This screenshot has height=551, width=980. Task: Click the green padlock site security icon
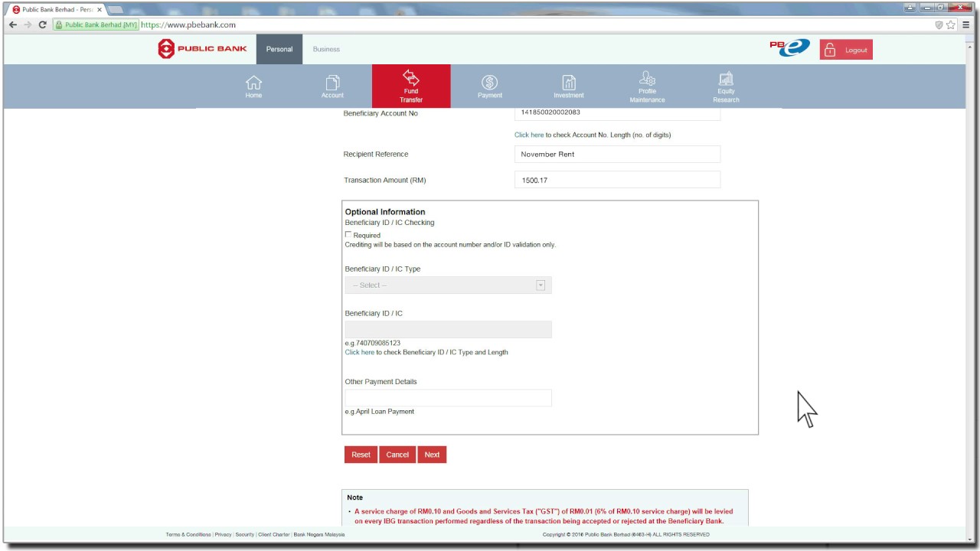click(58, 24)
